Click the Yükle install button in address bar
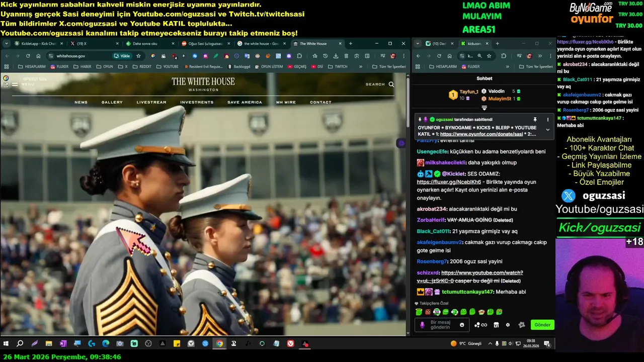Viewport: 644px width, 362px height. [123, 56]
